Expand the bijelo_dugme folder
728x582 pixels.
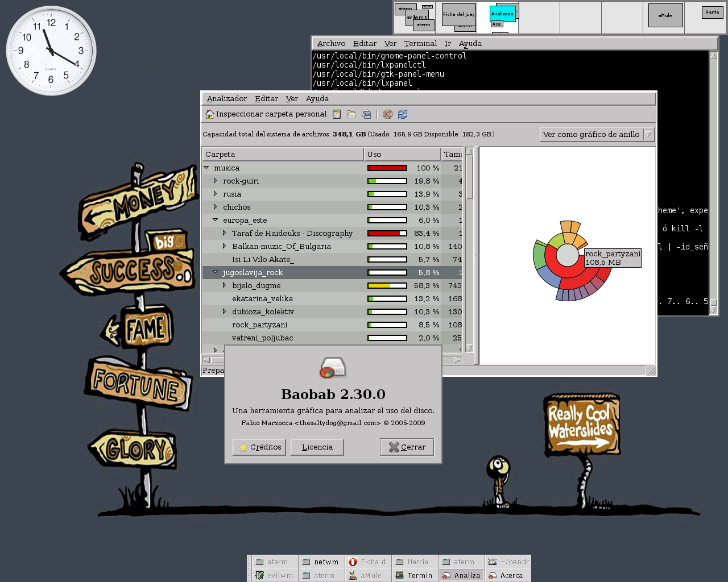pyautogui.click(x=224, y=285)
